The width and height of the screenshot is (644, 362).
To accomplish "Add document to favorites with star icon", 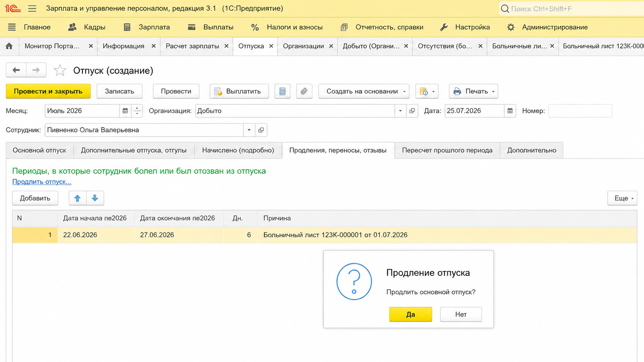I will click(60, 70).
